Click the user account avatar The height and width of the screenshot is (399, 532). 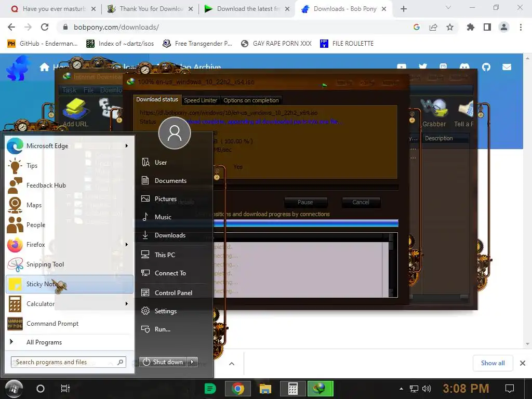tap(175, 134)
